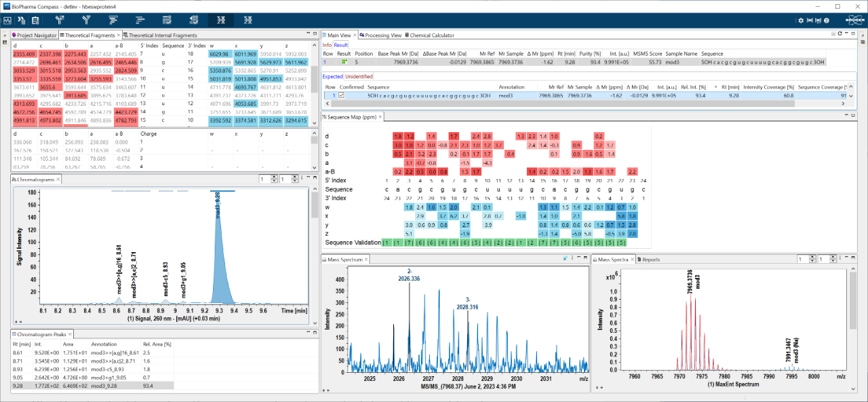Switch to the Unidentified results filter

tap(357, 76)
